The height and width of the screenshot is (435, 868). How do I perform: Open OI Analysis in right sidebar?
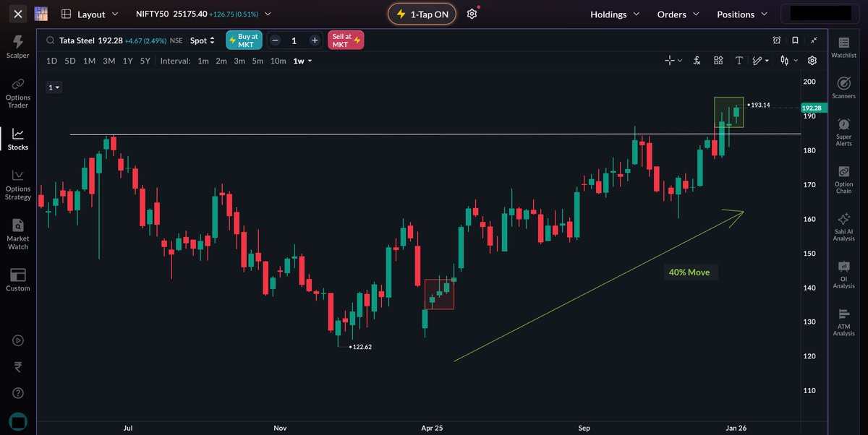(843, 275)
